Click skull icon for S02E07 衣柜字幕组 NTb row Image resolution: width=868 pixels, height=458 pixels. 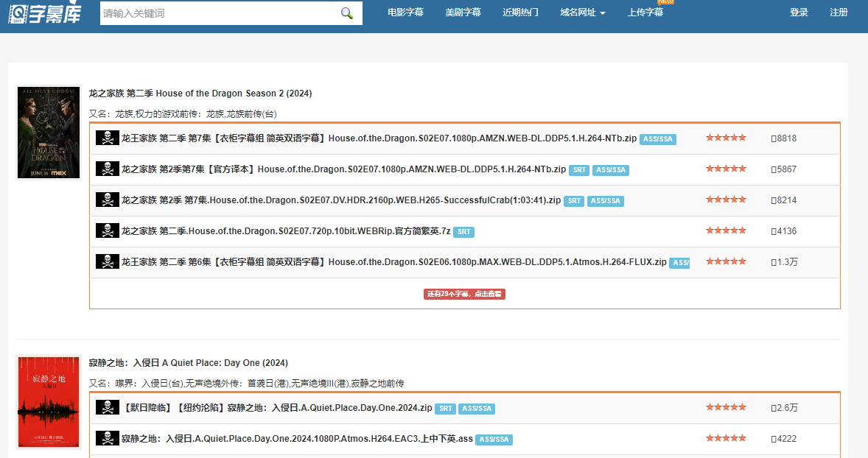(108, 138)
